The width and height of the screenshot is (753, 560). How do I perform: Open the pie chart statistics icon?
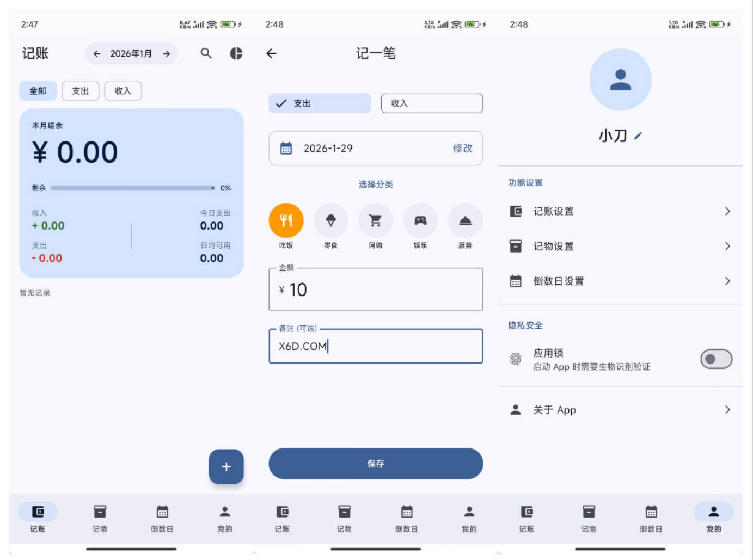click(235, 53)
